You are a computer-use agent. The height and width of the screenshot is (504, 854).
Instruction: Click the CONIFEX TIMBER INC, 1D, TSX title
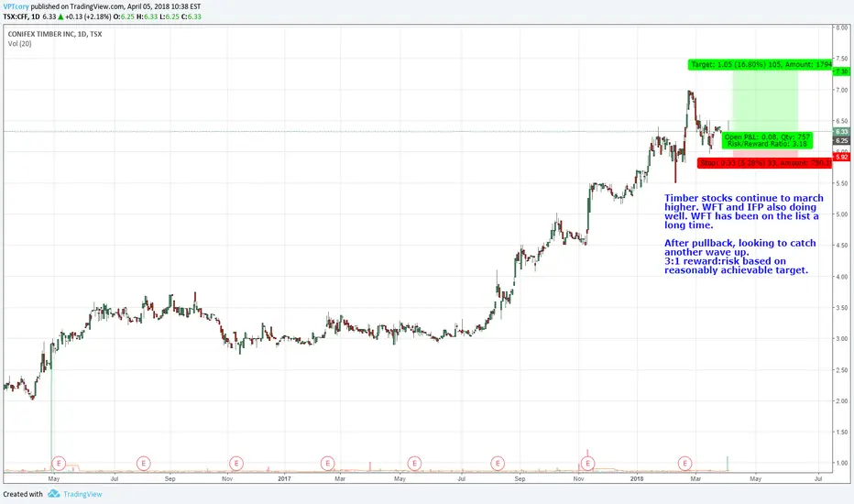[x=54, y=34]
